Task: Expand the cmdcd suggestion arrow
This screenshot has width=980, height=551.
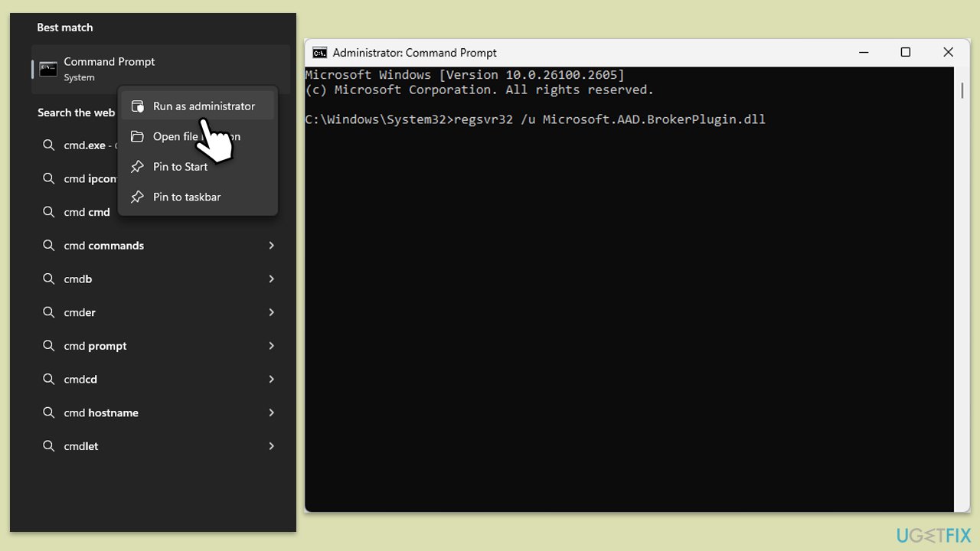Action: pos(271,379)
